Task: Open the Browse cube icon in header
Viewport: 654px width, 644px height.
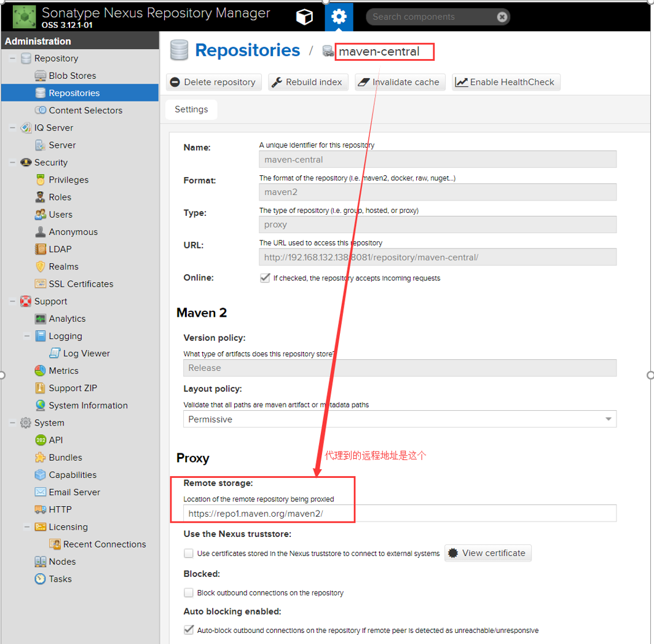Action: tap(304, 17)
